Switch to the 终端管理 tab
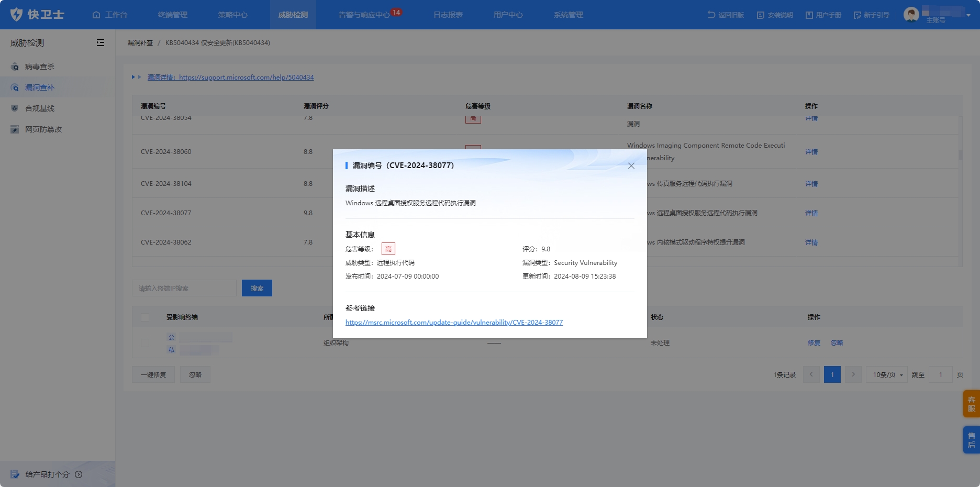The height and width of the screenshot is (487, 980). coord(172,15)
